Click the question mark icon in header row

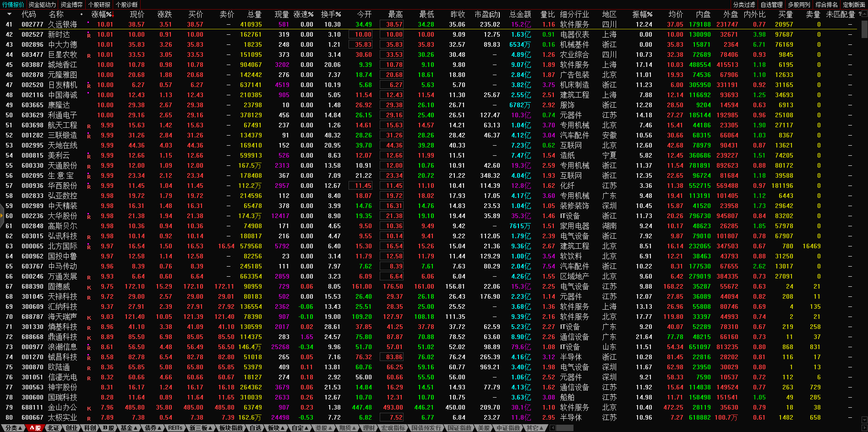860,14
